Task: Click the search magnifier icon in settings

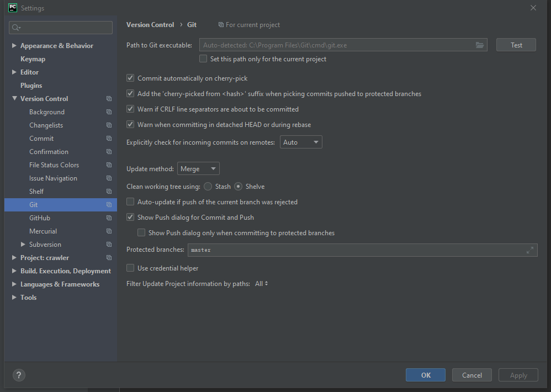Action: [x=16, y=28]
